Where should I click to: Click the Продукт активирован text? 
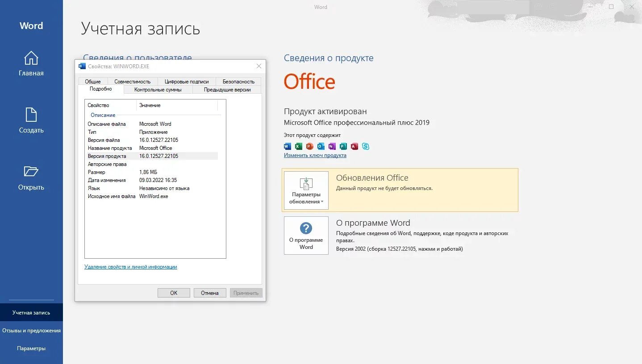pos(325,112)
